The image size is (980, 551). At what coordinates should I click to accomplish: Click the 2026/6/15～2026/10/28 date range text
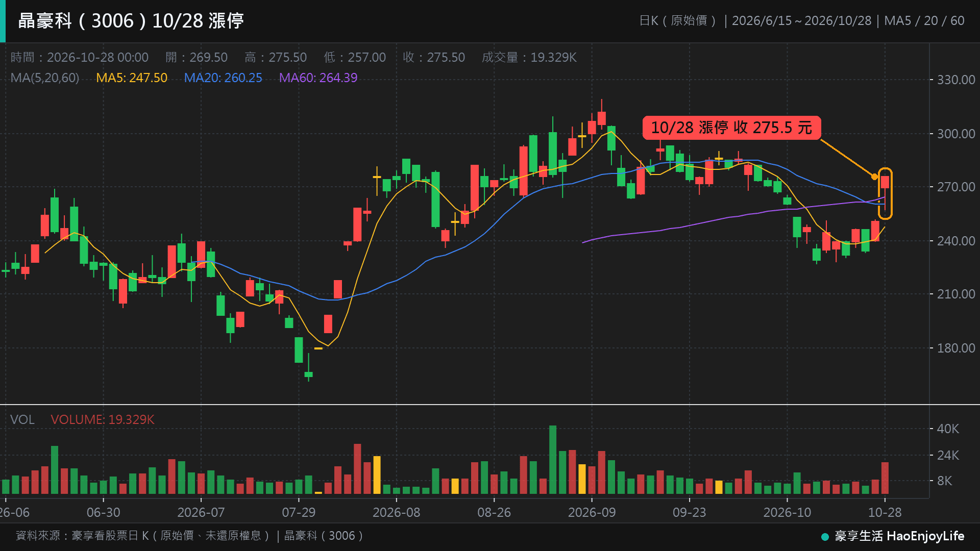(x=801, y=21)
